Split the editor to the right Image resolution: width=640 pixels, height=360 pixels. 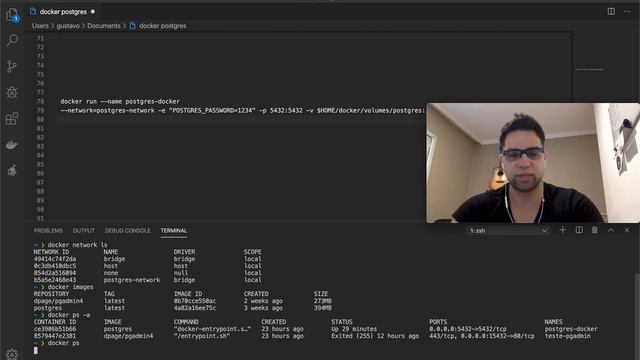[x=611, y=11]
